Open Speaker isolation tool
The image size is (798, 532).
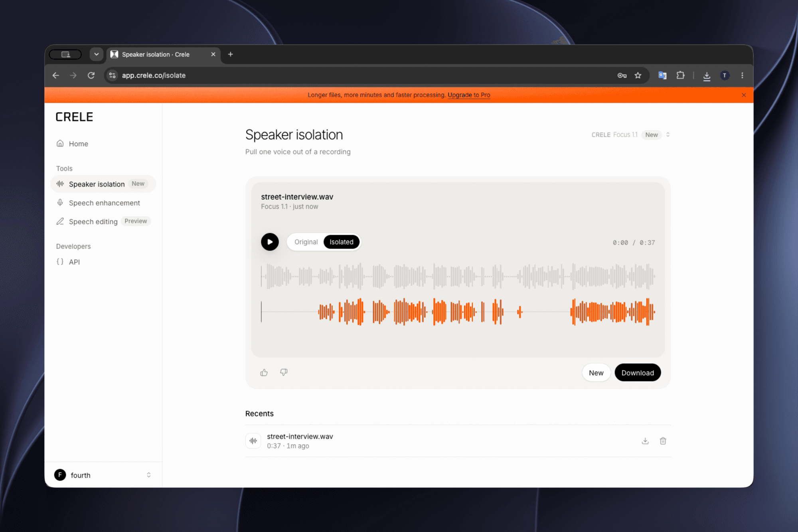pyautogui.click(x=103, y=184)
